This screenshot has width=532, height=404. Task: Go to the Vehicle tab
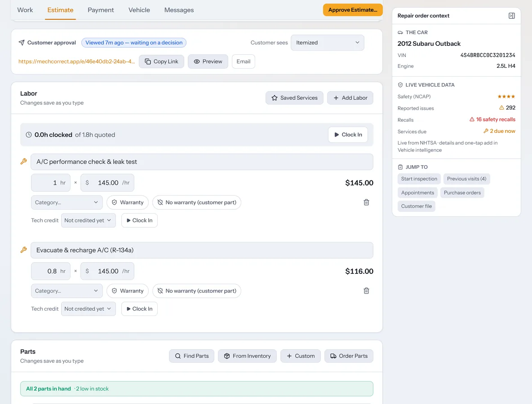[139, 10]
